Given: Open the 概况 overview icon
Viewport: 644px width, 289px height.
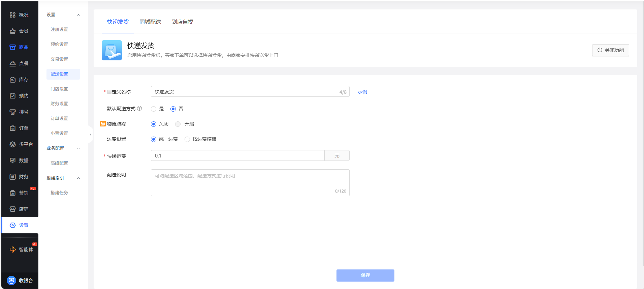Looking at the screenshot, I should coord(12,15).
